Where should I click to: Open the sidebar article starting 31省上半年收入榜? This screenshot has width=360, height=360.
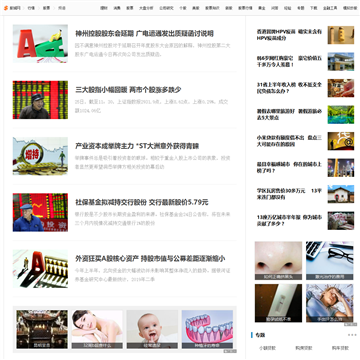(x=289, y=88)
